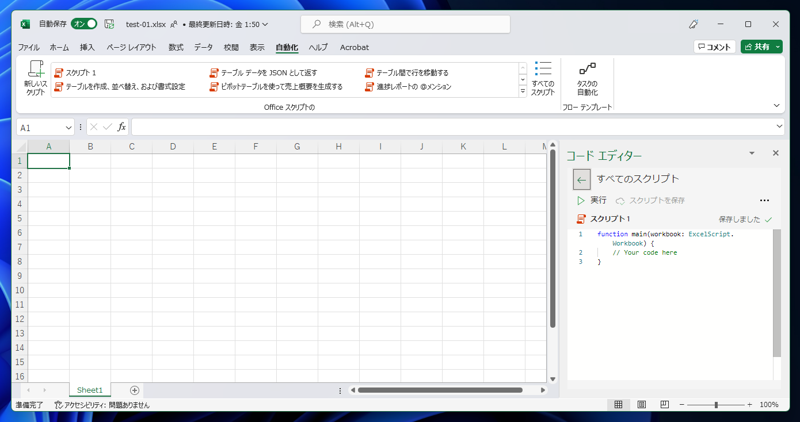The height and width of the screenshot is (422, 800).
Task: Click the Code Editor vertical scrollbar
Action: (x=777, y=293)
